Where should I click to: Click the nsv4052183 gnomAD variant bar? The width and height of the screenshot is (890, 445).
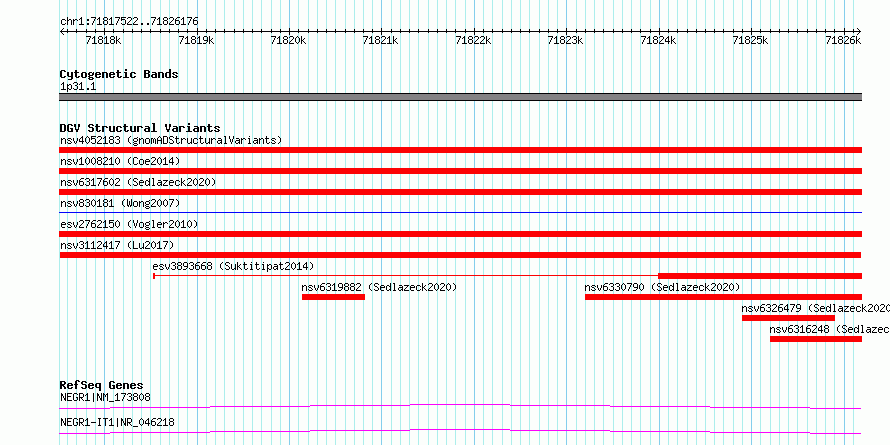coord(460,150)
